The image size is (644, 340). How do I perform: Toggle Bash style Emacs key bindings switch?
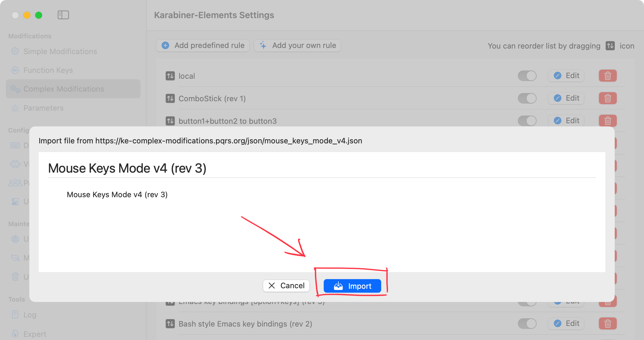click(x=527, y=324)
